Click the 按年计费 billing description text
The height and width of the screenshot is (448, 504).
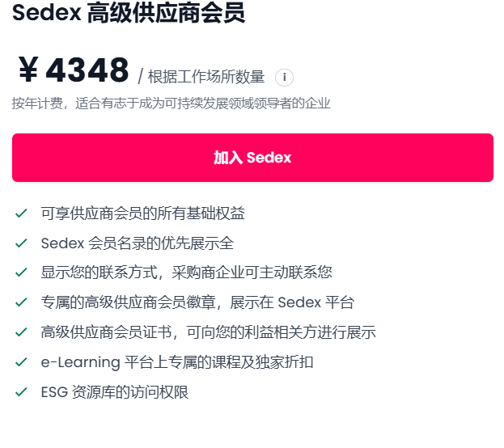tap(171, 104)
